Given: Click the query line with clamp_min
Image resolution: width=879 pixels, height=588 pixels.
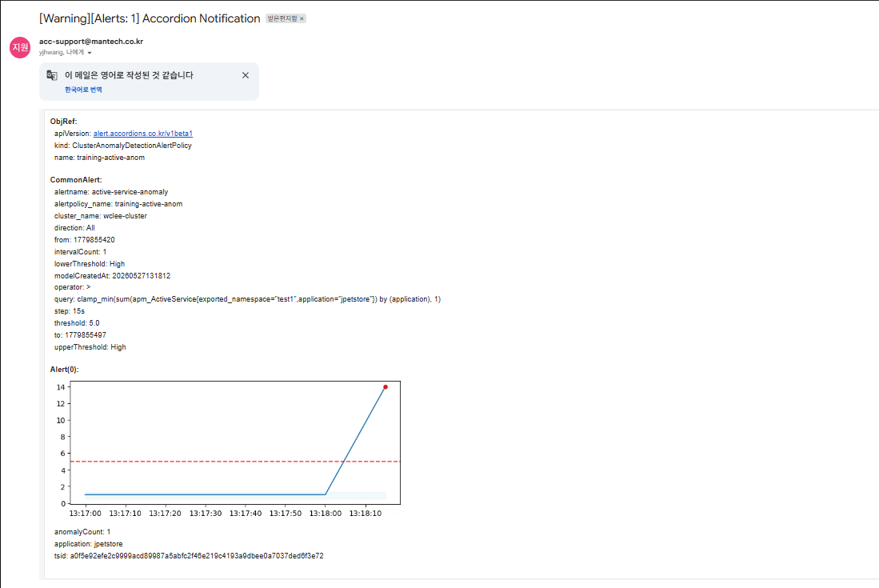Looking at the screenshot, I should coord(247,299).
